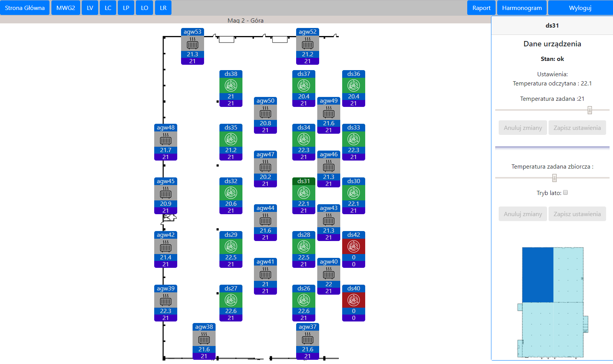Image resolution: width=613 pixels, height=364 pixels.
Task: Click the ds31 fan icon
Action: coord(303,193)
